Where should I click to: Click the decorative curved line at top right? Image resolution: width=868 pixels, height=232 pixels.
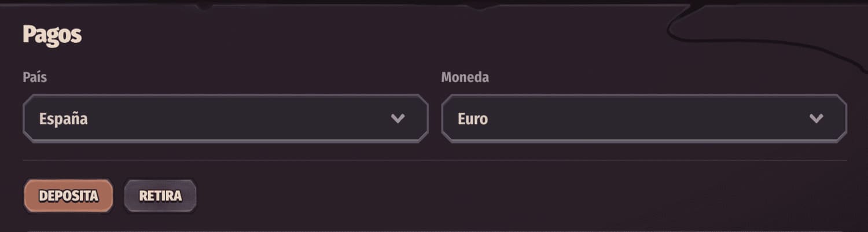click(752, 40)
